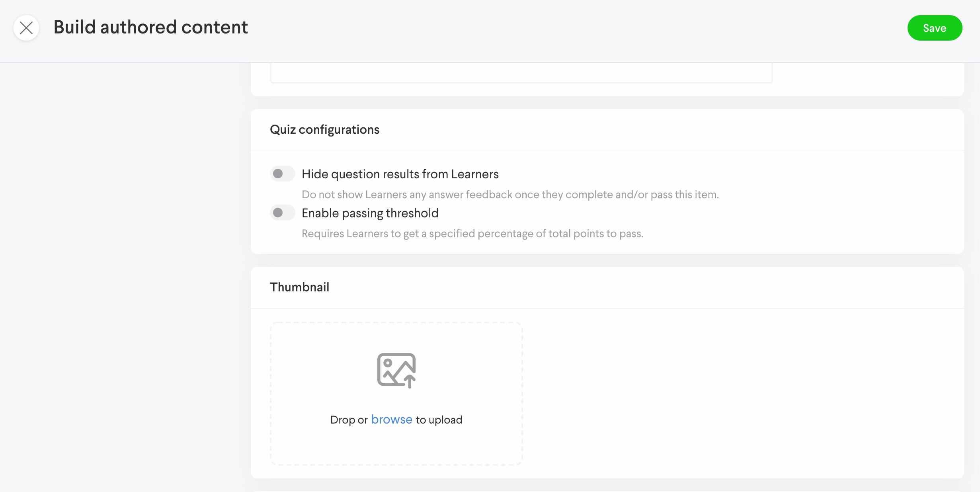Click the "to upload" text
980x492 pixels.
[x=439, y=420]
